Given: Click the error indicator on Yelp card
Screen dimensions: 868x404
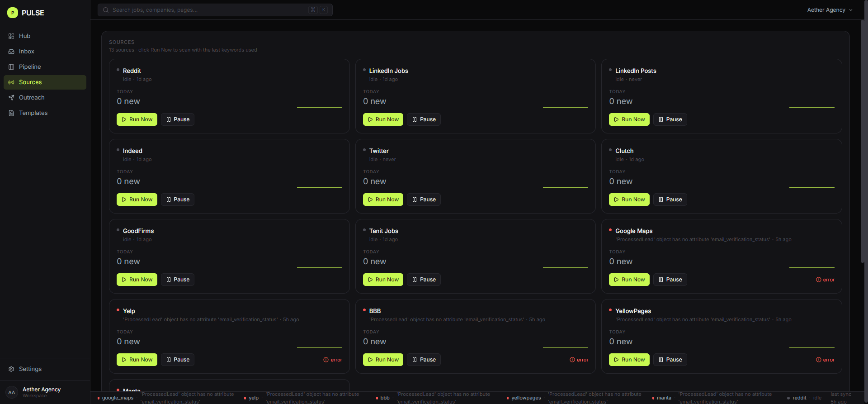Looking at the screenshot, I should (333, 360).
